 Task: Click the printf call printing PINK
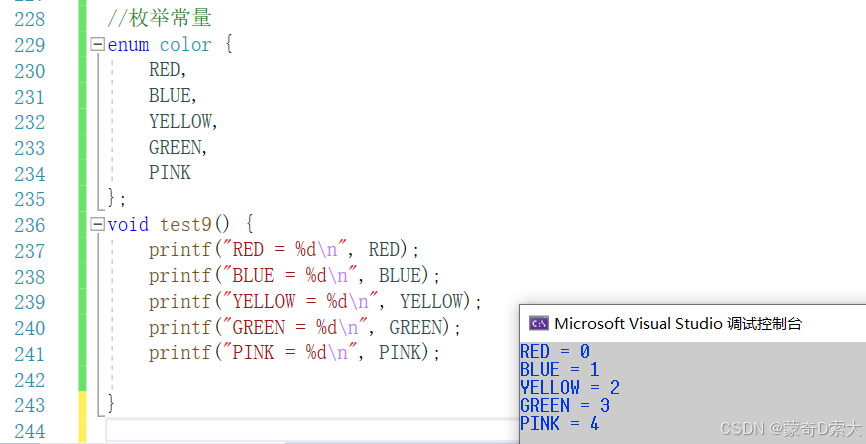pos(294,353)
